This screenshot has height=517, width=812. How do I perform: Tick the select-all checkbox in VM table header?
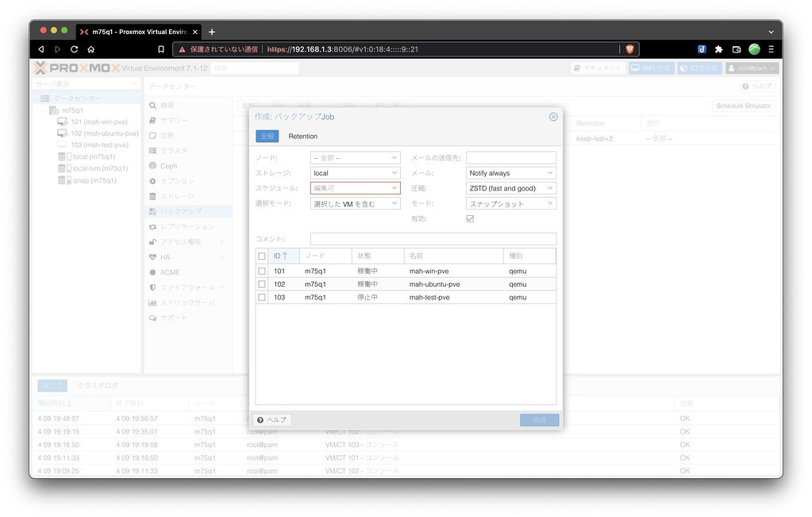pos(261,256)
